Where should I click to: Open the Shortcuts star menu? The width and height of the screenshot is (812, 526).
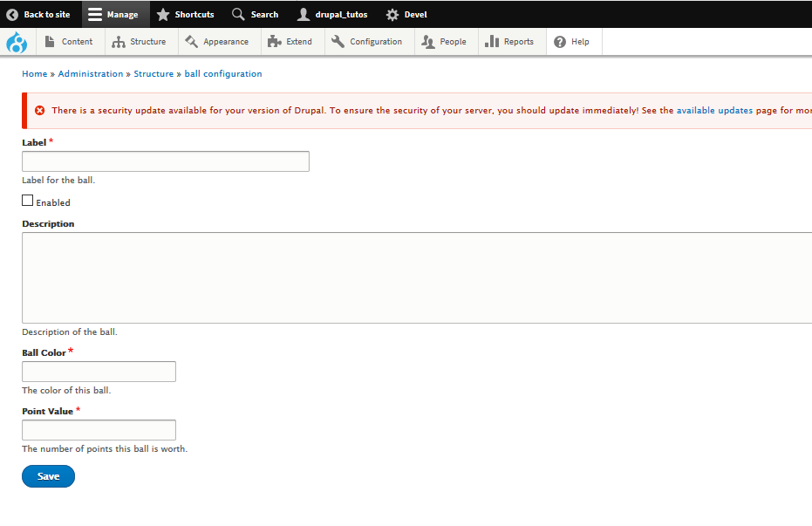[185, 14]
